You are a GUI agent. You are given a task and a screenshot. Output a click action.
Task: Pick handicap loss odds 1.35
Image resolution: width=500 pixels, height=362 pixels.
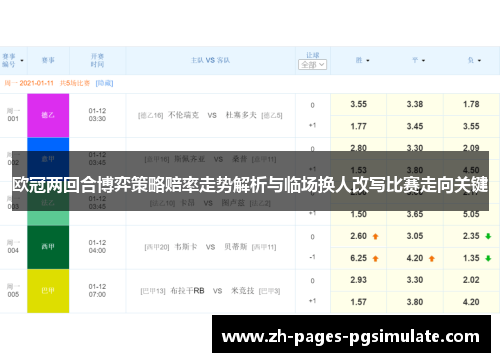[471, 258]
